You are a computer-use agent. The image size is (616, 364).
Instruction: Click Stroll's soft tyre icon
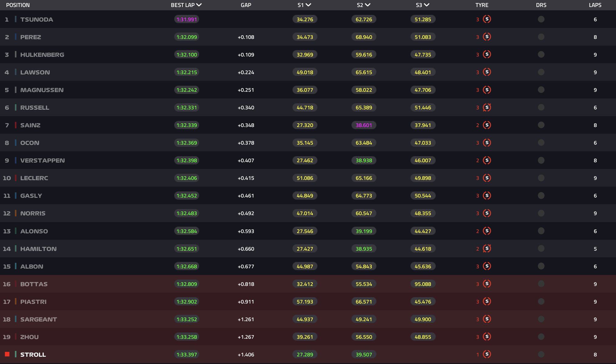click(487, 354)
